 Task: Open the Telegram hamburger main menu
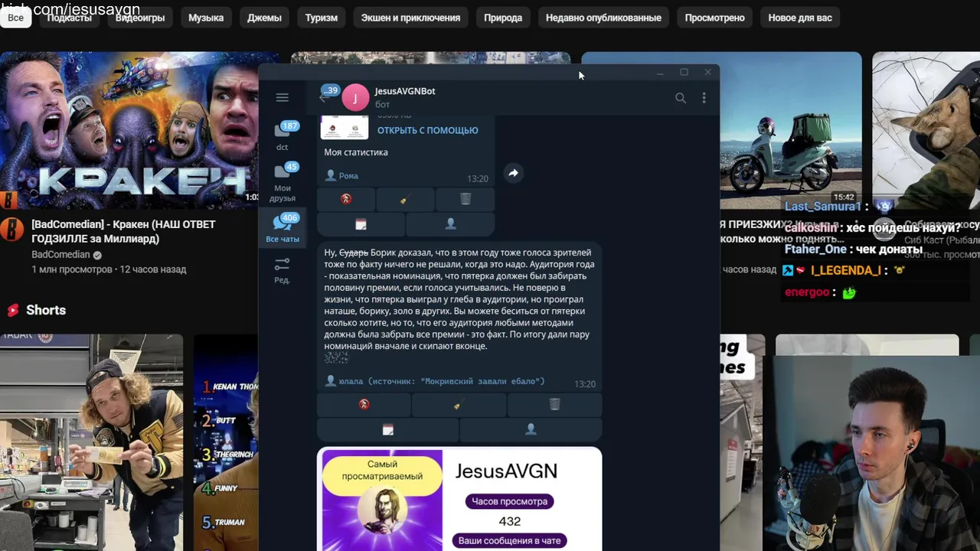coord(282,97)
